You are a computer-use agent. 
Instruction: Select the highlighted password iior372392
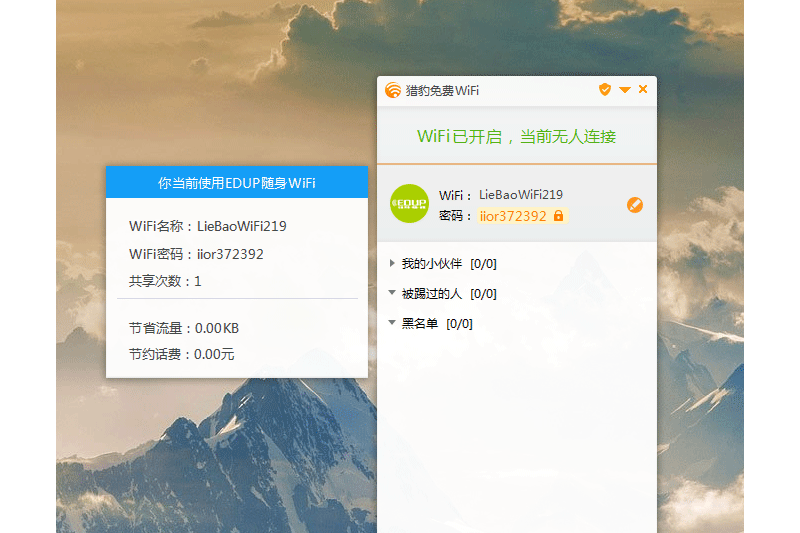point(513,216)
